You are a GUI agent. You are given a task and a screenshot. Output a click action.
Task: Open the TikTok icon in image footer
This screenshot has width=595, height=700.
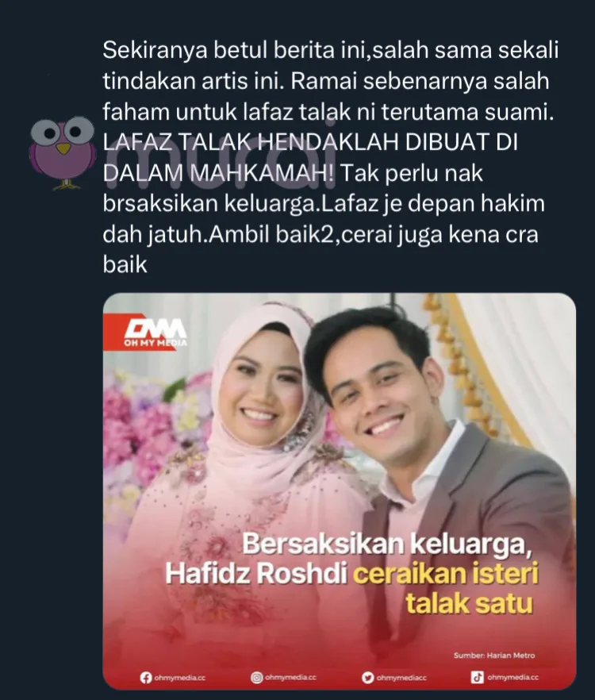click(x=477, y=677)
